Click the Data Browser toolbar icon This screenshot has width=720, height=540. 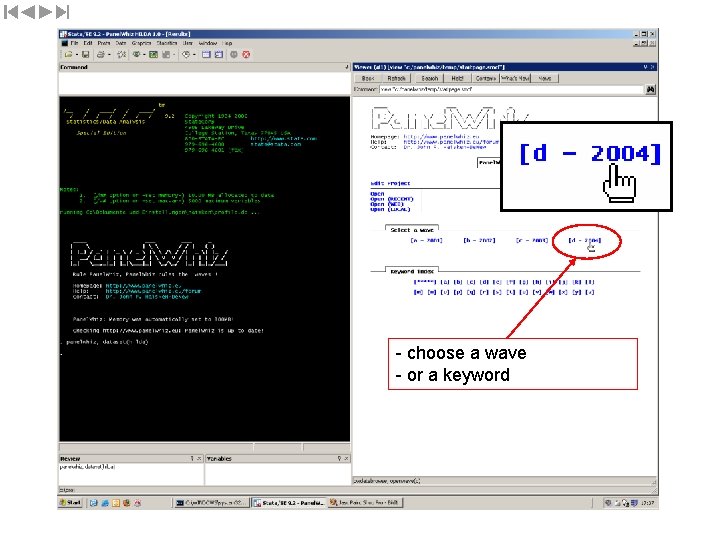pos(219,55)
